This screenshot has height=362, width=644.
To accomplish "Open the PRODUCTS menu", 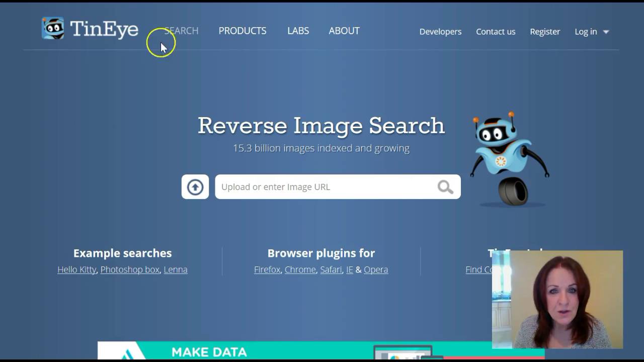I will point(243,31).
